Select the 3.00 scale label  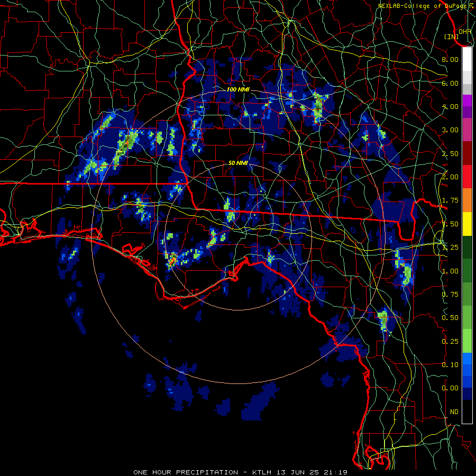point(450,130)
